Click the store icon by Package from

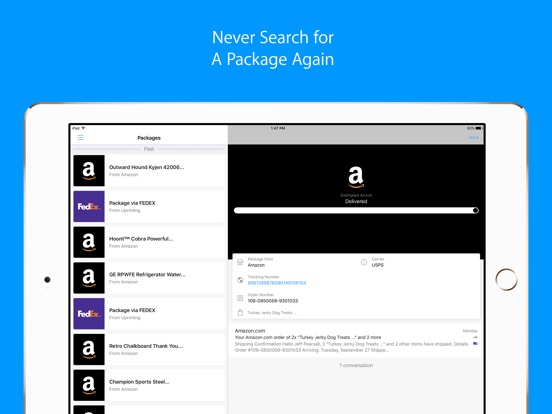(x=240, y=262)
